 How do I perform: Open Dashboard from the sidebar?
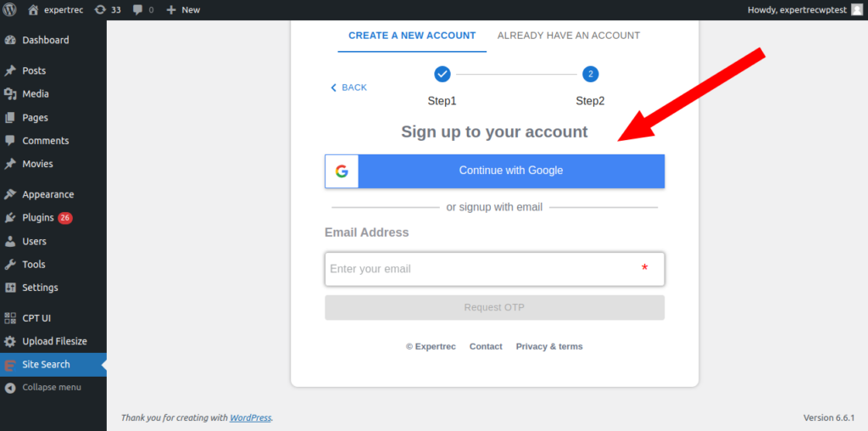tap(46, 40)
